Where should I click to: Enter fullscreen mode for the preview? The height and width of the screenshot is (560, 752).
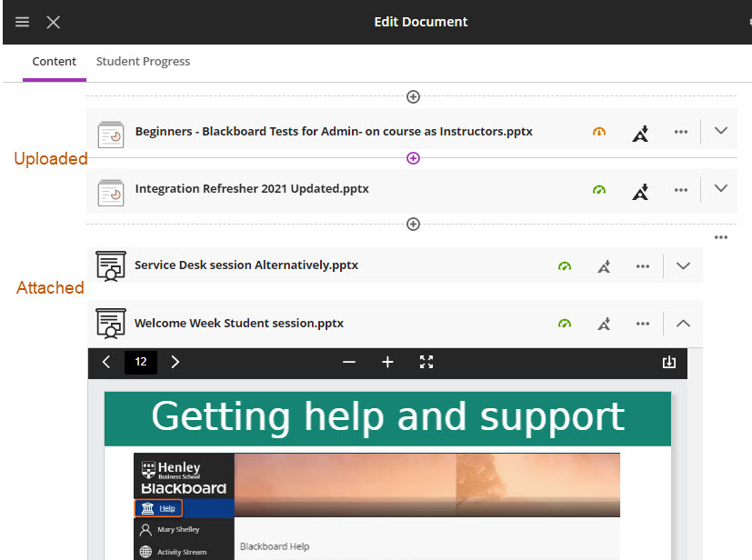[x=426, y=362]
